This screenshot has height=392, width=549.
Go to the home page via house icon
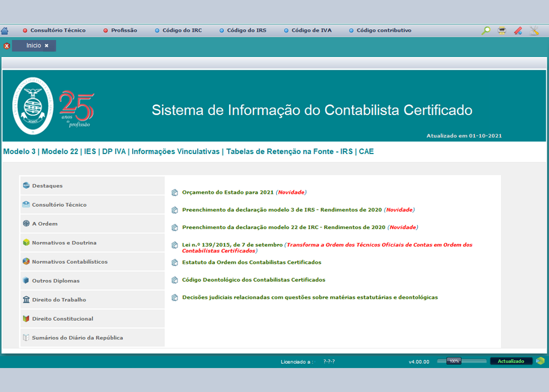[x=5, y=31]
